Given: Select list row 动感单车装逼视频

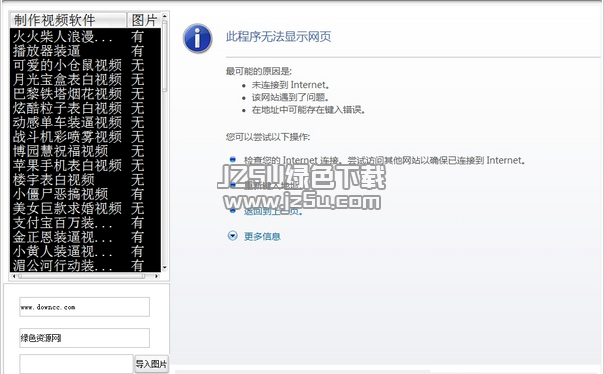Looking at the screenshot, I should [85, 122].
